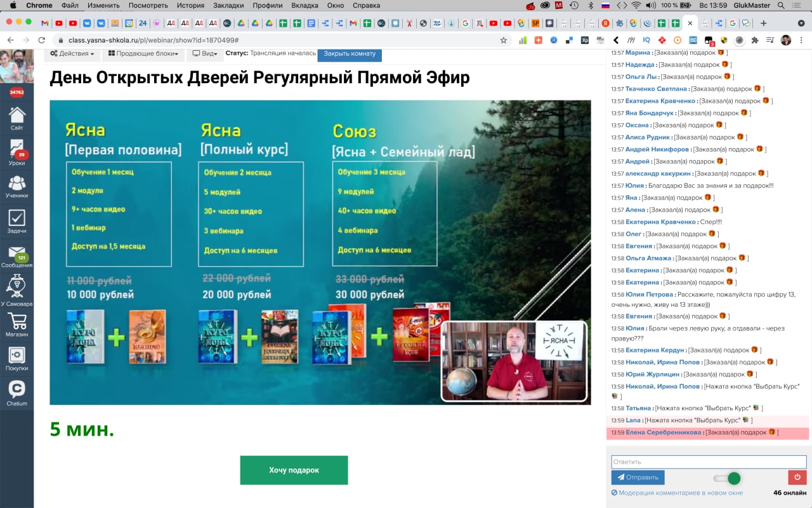The height and width of the screenshot is (508, 812).
Task: Open the Задачи checkmark icon in sidebar
Action: pos(16,222)
